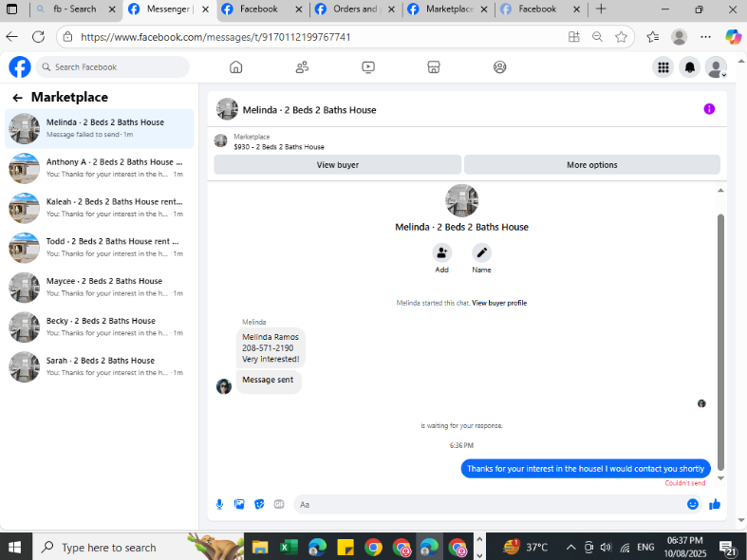Open the favorites list icon

point(653,37)
